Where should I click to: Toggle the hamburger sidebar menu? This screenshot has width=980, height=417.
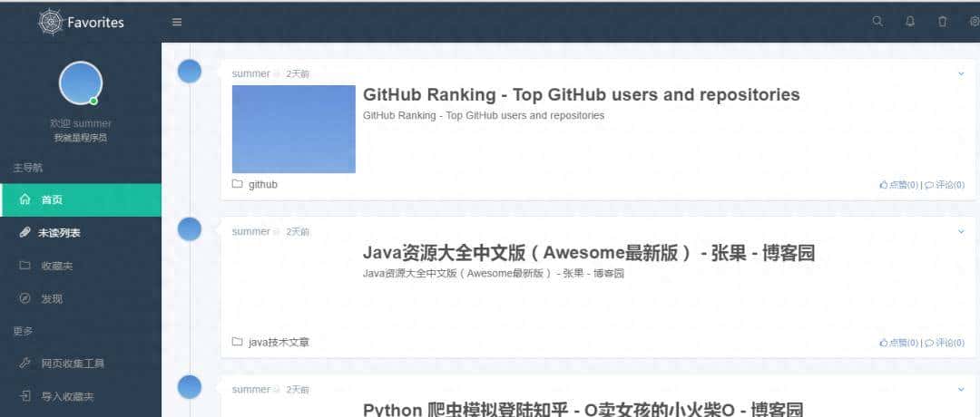[177, 22]
